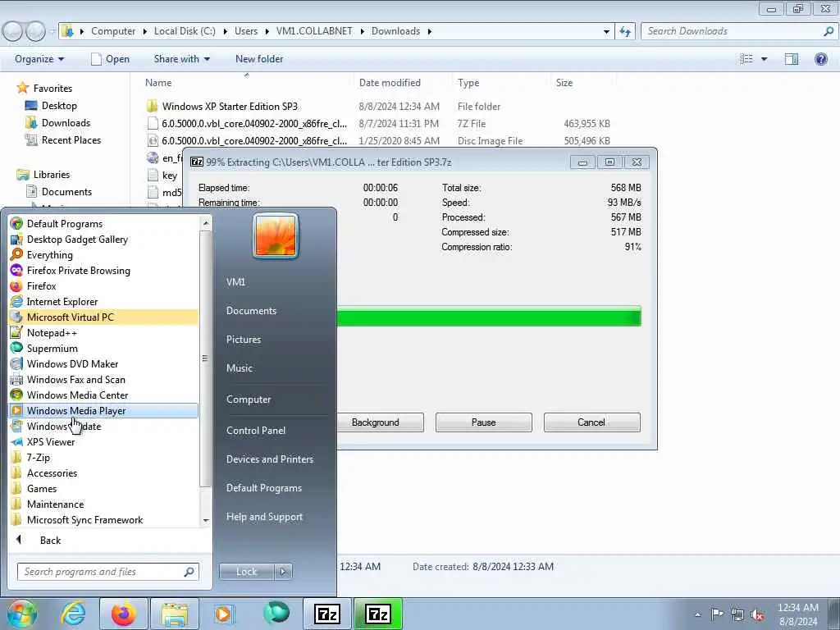Sort by the Date modified column
Viewport: 840px width, 630px height.
pos(390,83)
